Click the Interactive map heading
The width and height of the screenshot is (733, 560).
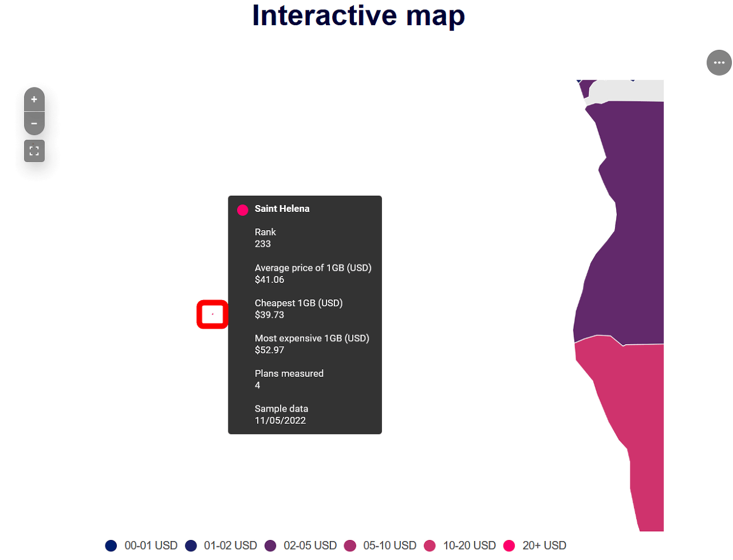358,15
